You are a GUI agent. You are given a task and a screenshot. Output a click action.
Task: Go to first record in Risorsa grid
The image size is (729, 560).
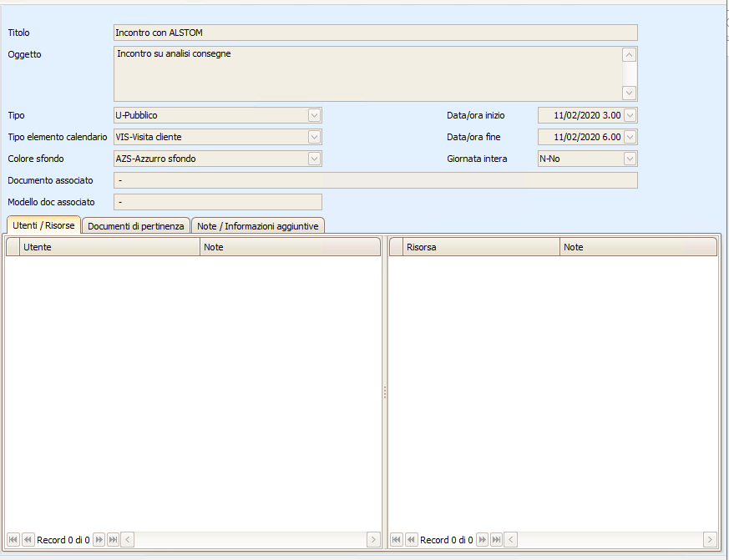tap(397, 540)
